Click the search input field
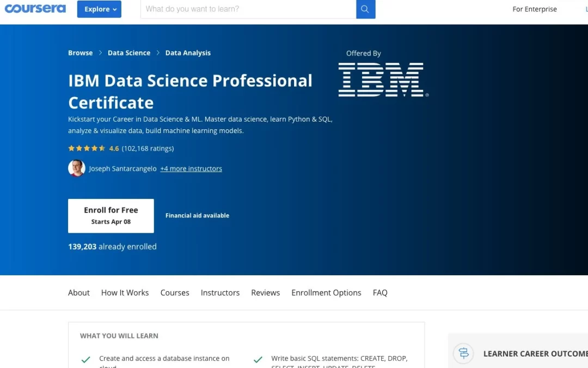Viewport: 588px width, 368px height. pyautogui.click(x=245, y=9)
